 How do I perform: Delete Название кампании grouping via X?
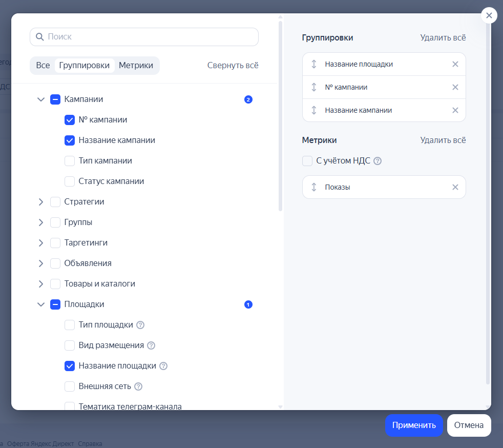(x=455, y=110)
